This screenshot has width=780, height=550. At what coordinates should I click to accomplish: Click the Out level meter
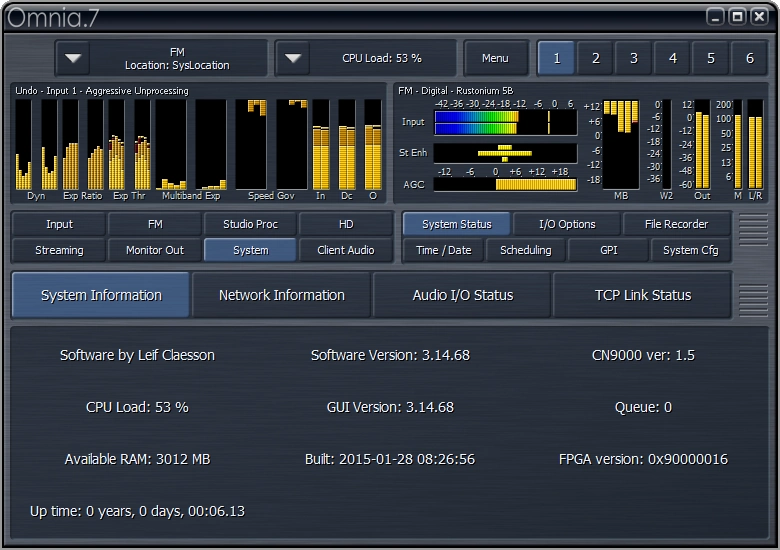[x=702, y=145]
